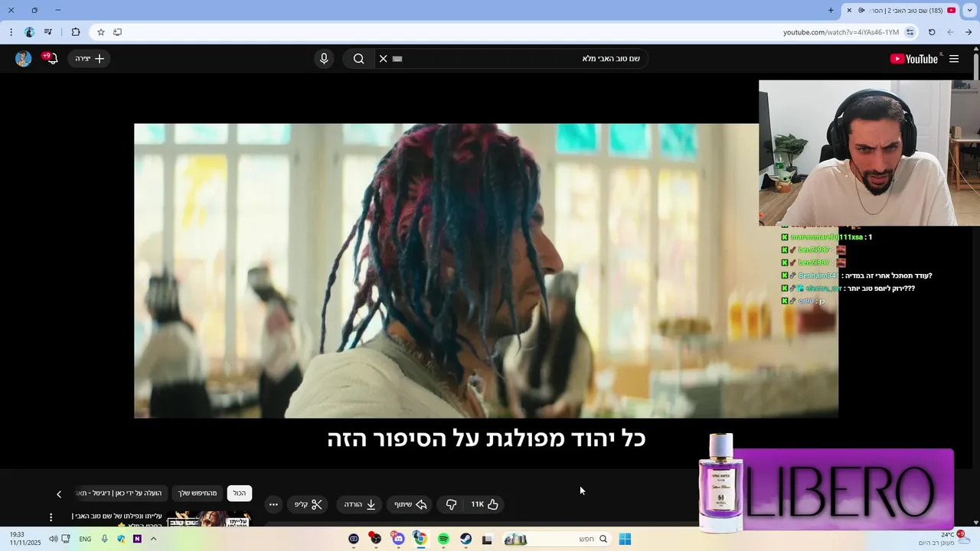
Task: Open options menu for suggested video
Action: click(x=51, y=517)
